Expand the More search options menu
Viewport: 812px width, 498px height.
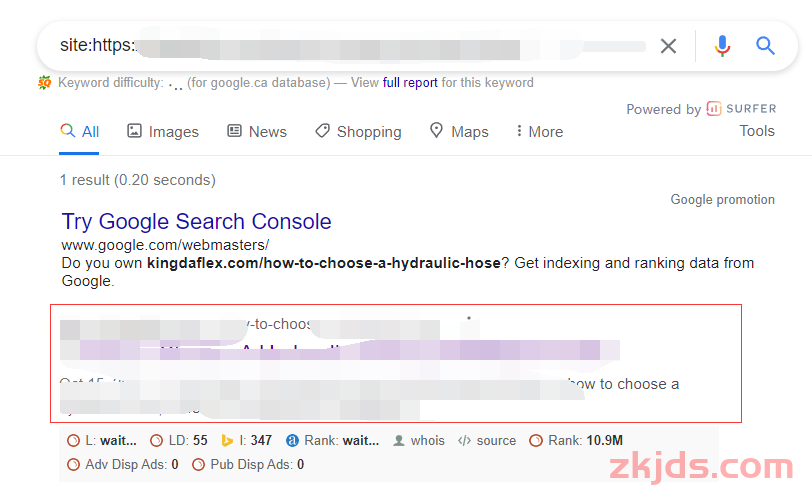[539, 131]
